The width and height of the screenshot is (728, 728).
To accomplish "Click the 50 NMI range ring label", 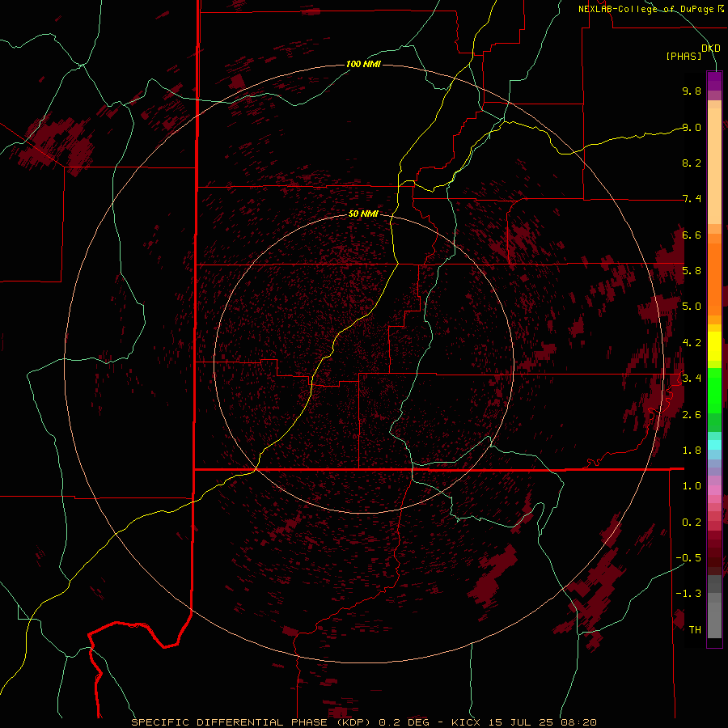I will coord(363,214).
